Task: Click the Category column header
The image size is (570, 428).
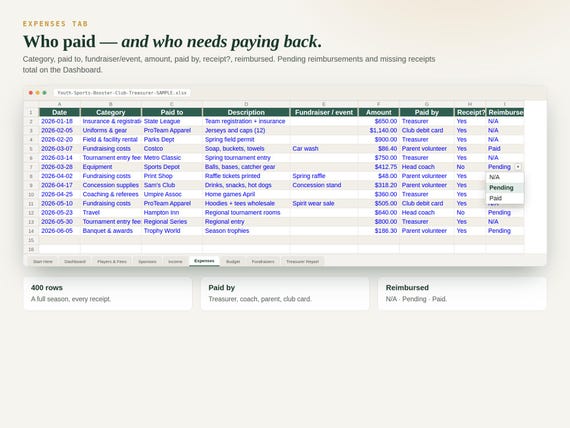Action: 111,112
